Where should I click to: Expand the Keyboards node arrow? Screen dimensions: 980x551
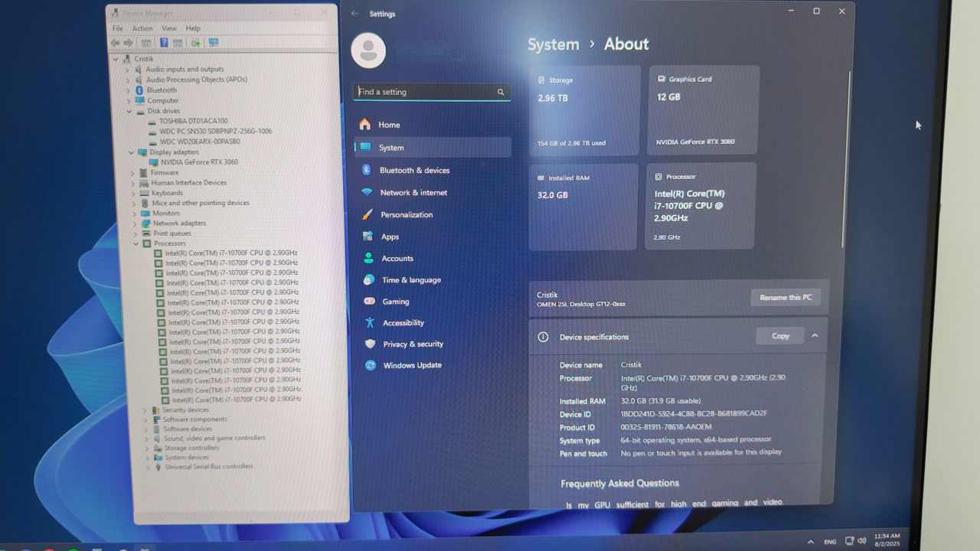(x=133, y=193)
